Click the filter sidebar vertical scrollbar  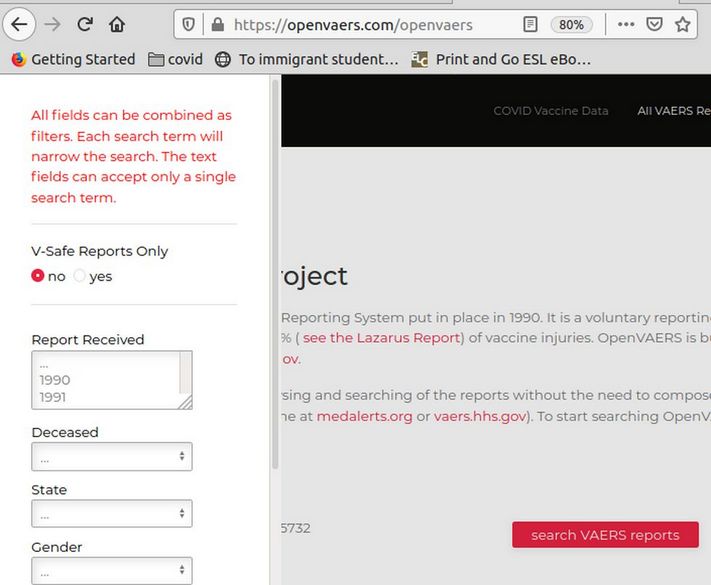pyautogui.click(x=275, y=274)
